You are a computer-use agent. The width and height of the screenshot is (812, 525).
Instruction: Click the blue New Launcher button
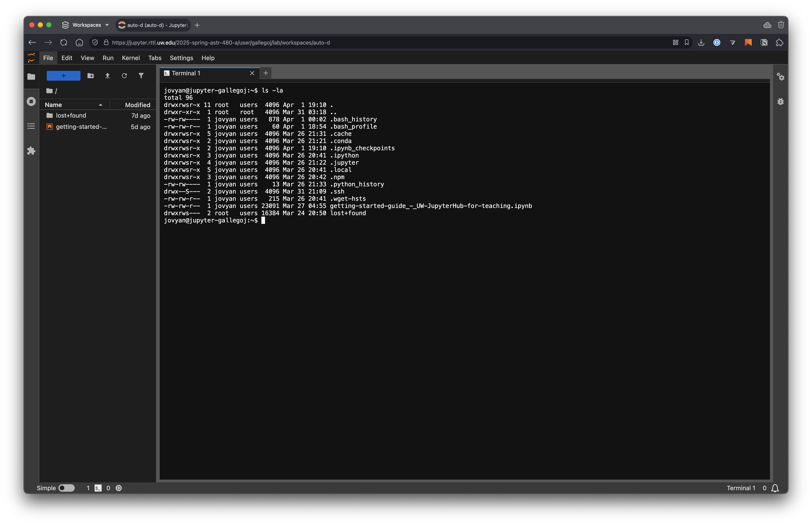[63, 76]
